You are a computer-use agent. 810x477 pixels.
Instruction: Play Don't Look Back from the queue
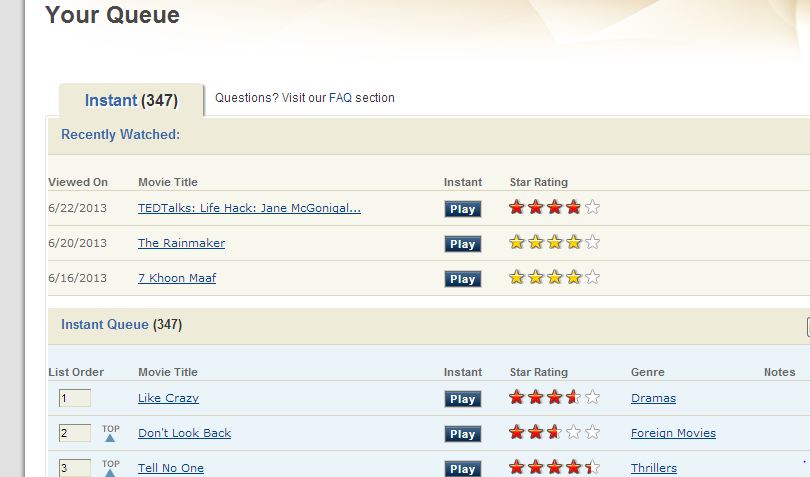click(463, 434)
